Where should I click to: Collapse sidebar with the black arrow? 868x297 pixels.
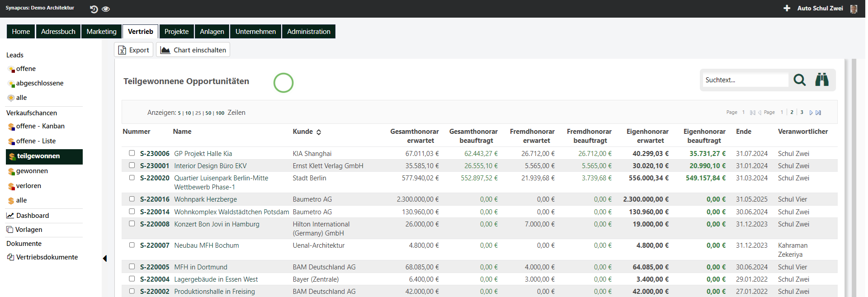[x=105, y=259]
